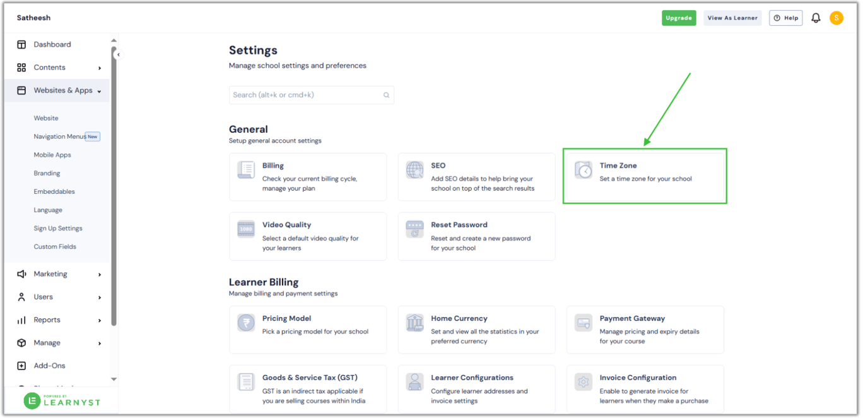Click the sidebar vertical scrollbar
This screenshot has height=418, width=868.
pos(114,189)
